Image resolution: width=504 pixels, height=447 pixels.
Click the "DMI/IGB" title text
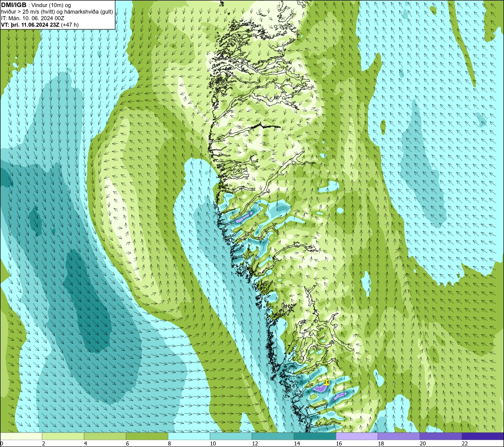click(x=14, y=5)
